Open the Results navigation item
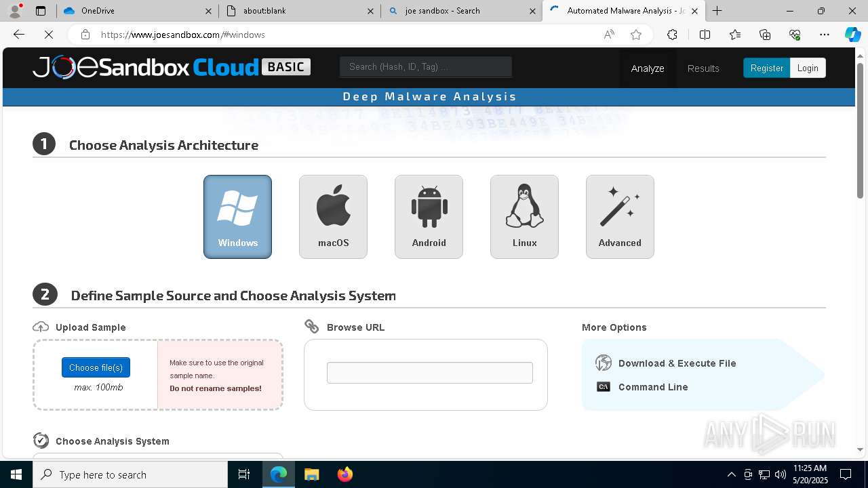Screen dimensions: 868x488 tap(703, 68)
